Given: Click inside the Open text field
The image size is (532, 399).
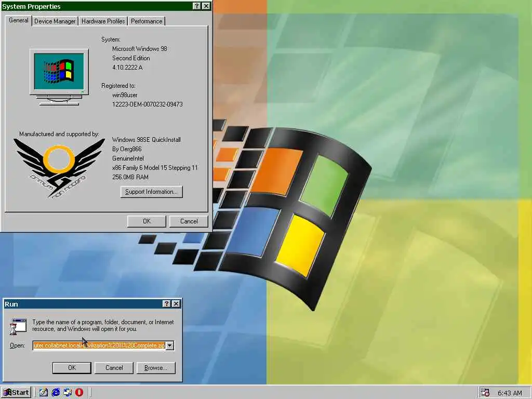Looking at the screenshot, I should click(x=99, y=345).
